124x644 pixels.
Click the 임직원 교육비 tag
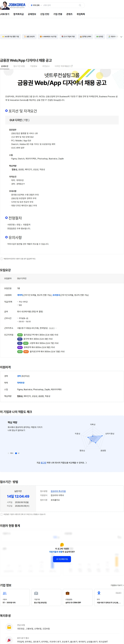coord(85,36)
